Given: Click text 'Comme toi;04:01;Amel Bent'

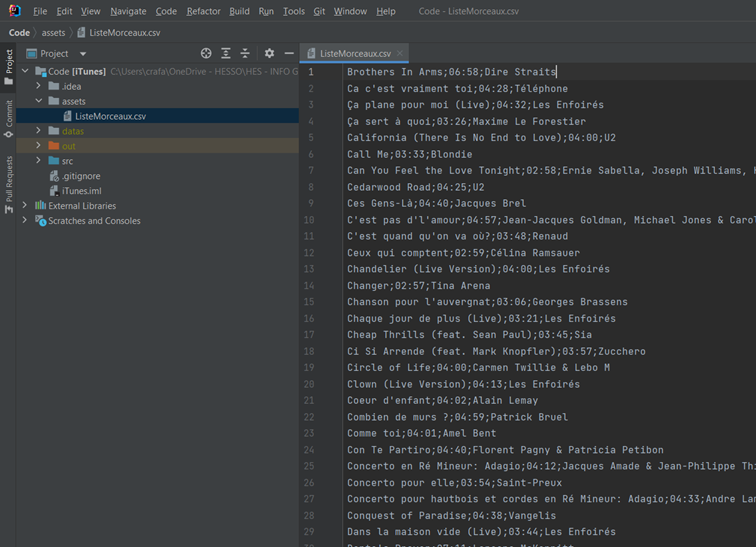Looking at the screenshot, I should point(421,433).
